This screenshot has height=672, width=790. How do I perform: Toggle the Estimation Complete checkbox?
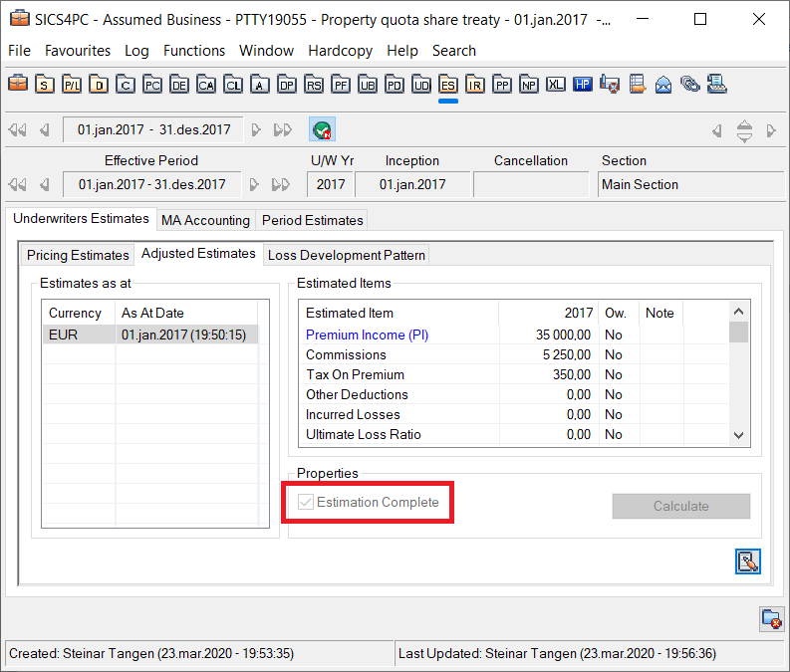point(305,503)
